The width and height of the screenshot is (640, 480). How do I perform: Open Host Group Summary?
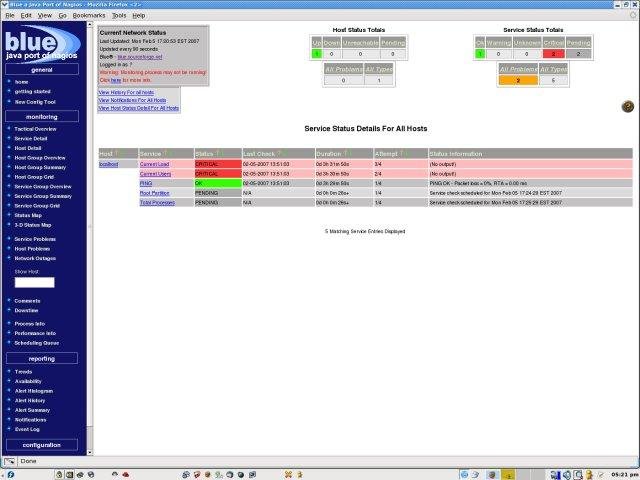(40, 167)
